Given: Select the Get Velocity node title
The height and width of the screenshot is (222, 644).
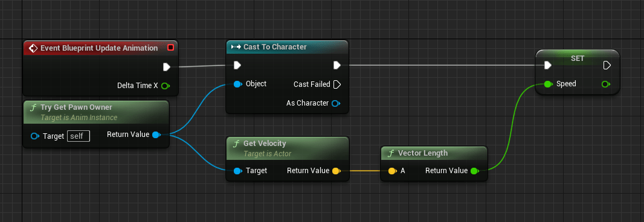Looking at the screenshot, I should (x=265, y=144).
